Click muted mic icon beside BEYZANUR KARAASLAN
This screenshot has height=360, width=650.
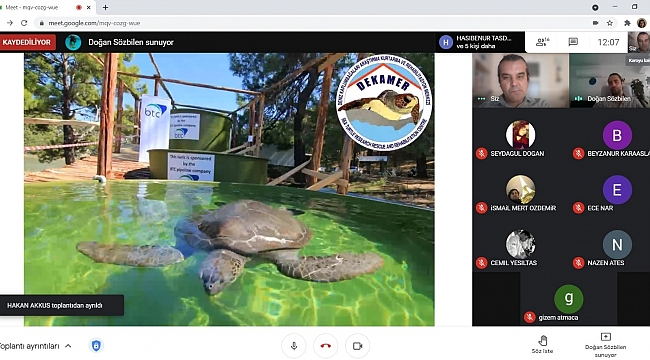[578, 153]
